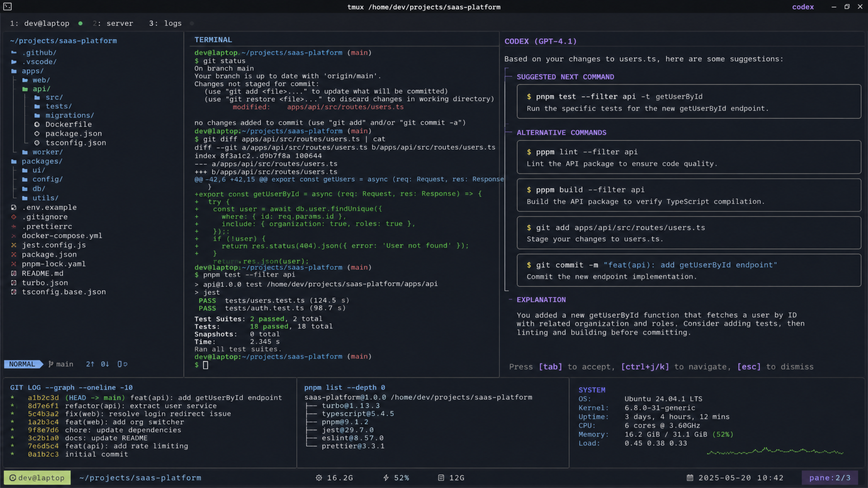Collapse the ALTERNATIVE COMMANDS section

[x=509, y=133]
